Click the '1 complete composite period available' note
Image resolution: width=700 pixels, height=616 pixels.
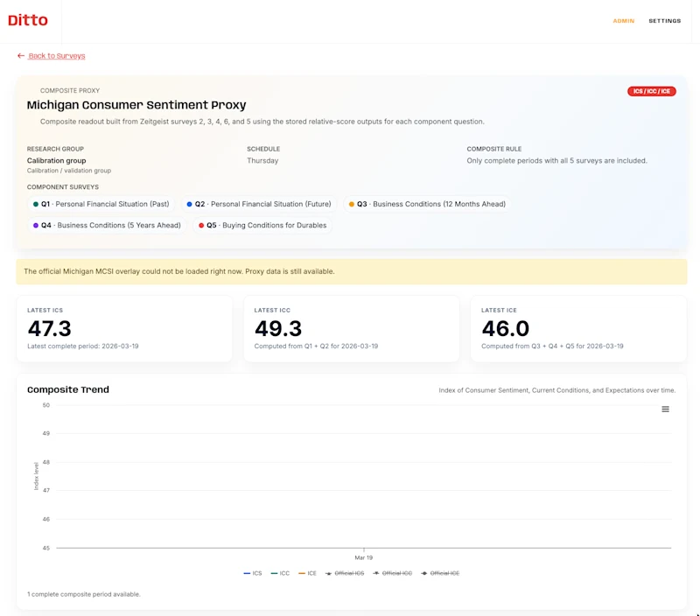84,594
